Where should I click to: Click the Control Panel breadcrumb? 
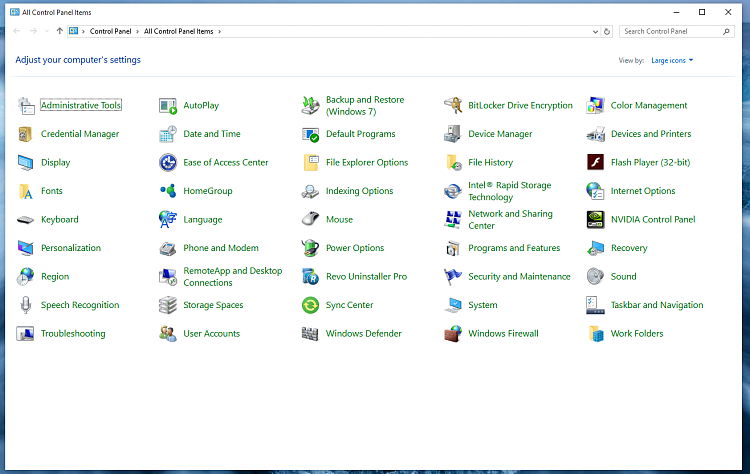tap(110, 32)
